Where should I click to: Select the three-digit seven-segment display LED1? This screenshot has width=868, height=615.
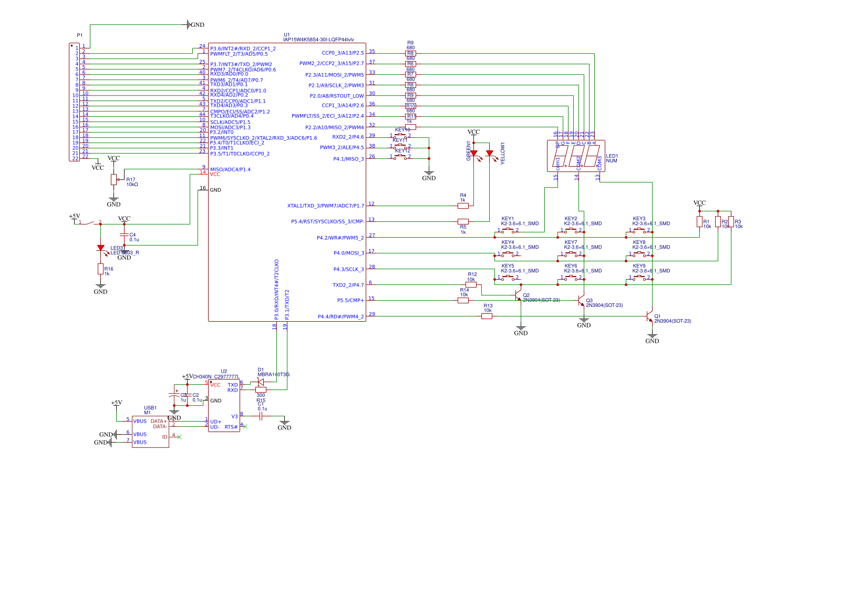pyautogui.click(x=576, y=156)
